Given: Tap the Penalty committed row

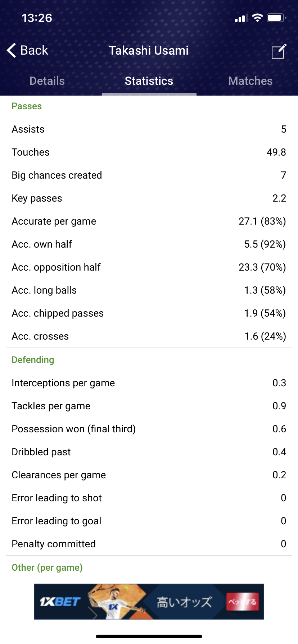Looking at the screenshot, I should [x=149, y=544].
